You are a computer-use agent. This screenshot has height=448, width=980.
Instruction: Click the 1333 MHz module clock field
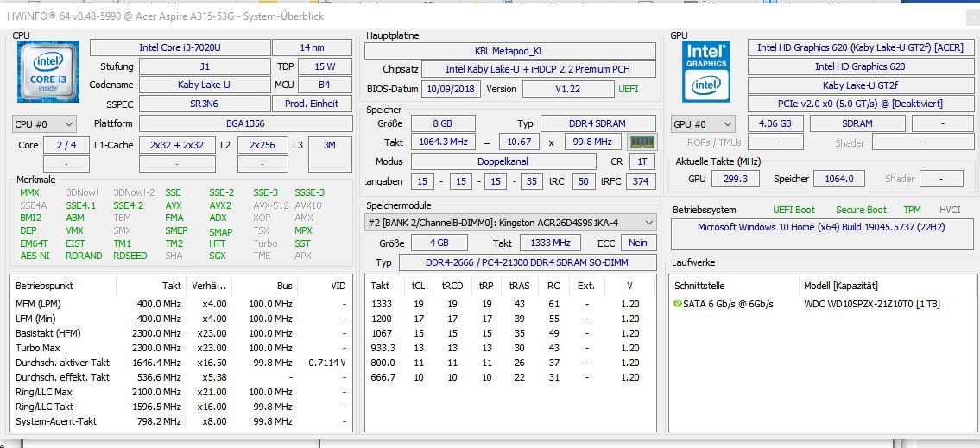pyautogui.click(x=551, y=243)
